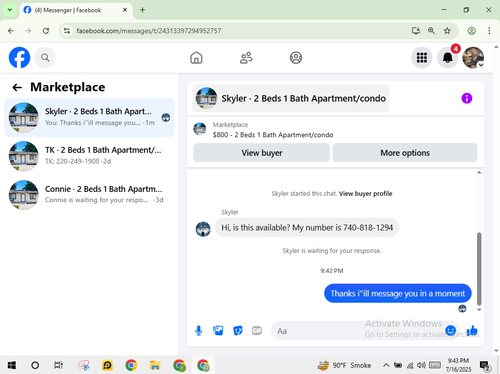Open the Friends icon in top navigation
This screenshot has height=374, width=500.
click(246, 58)
